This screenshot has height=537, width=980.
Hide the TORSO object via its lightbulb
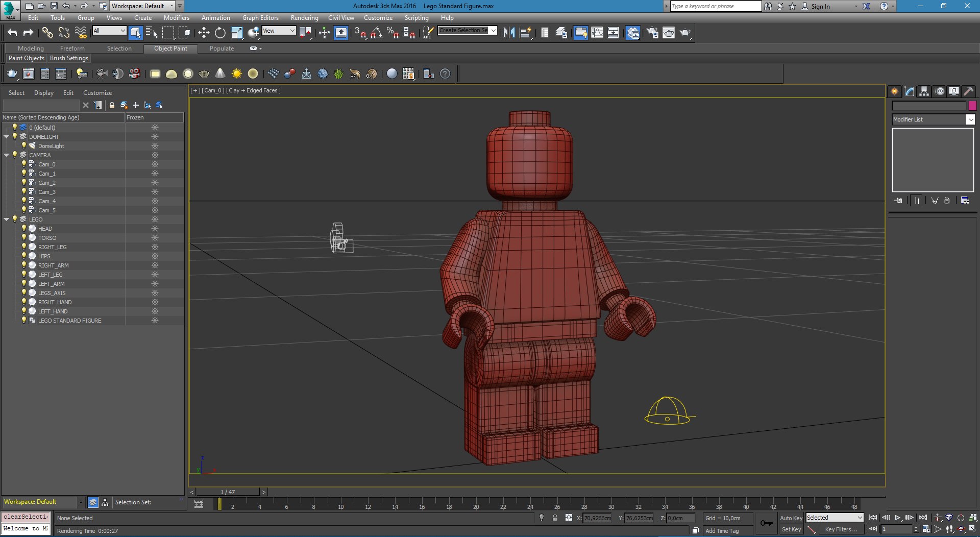pyautogui.click(x=24, y=237)
